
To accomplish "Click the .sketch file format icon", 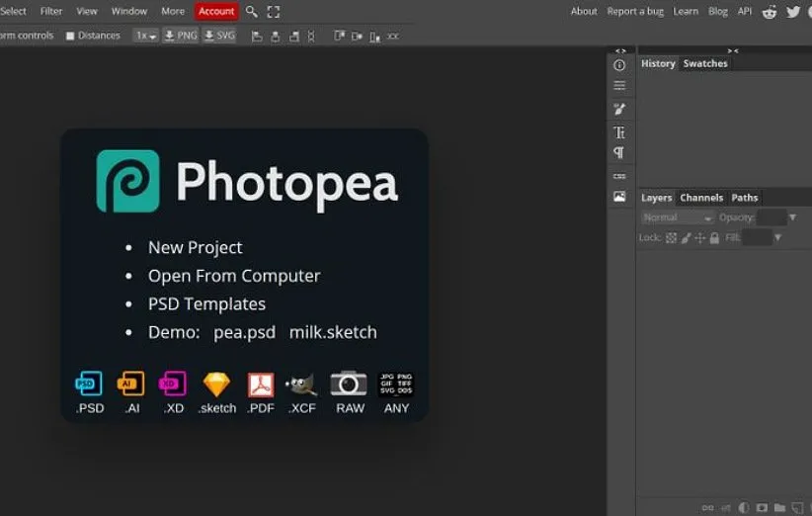I will pos(216,385).
